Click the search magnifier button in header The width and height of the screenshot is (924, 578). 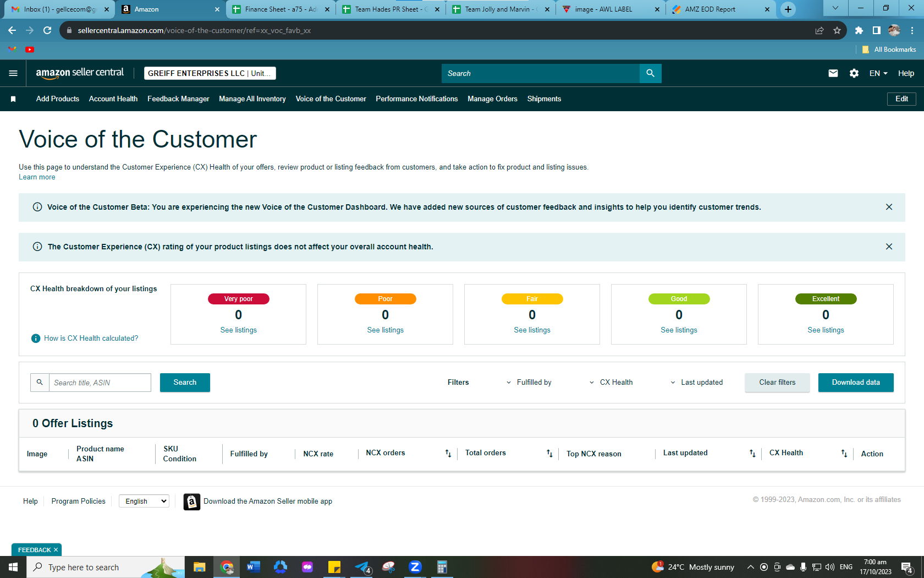pyautogui.click(x=650, y=73)
